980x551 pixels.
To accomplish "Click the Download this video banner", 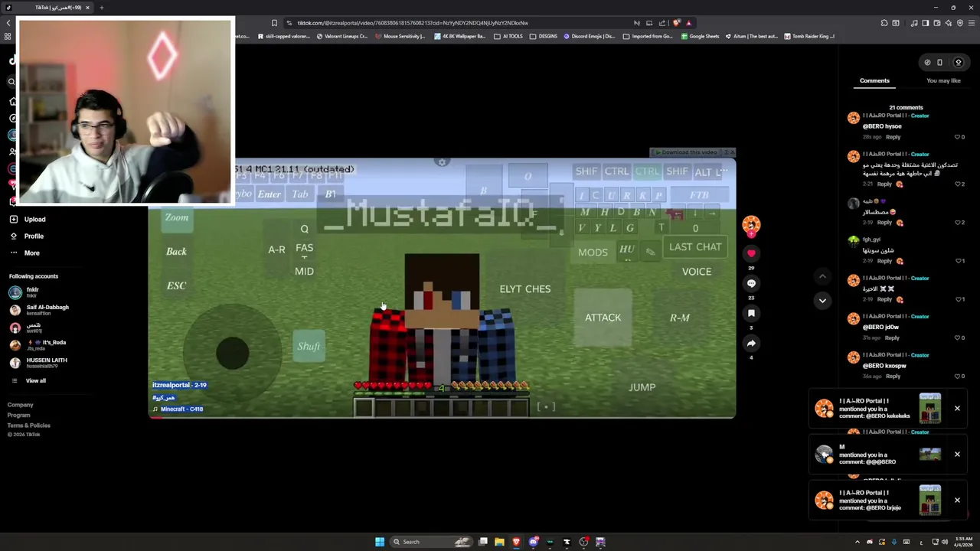I will point(687,152).
